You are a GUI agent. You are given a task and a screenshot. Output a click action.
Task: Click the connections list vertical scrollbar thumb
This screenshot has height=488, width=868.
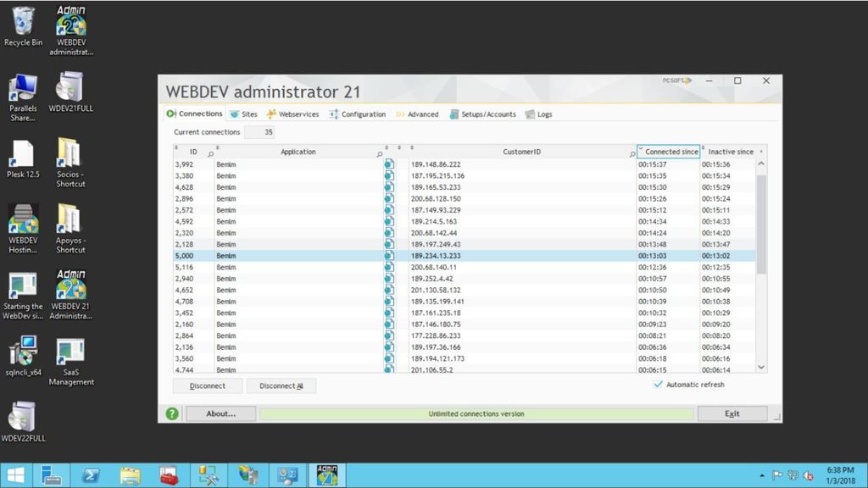[x=761, y=224]
